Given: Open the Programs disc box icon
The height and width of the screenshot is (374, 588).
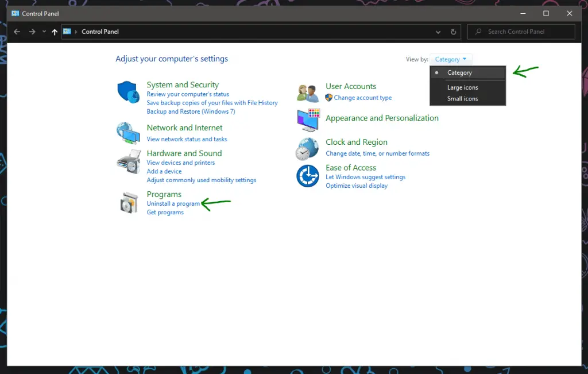Looking at the screenshot, I should 129,203.
